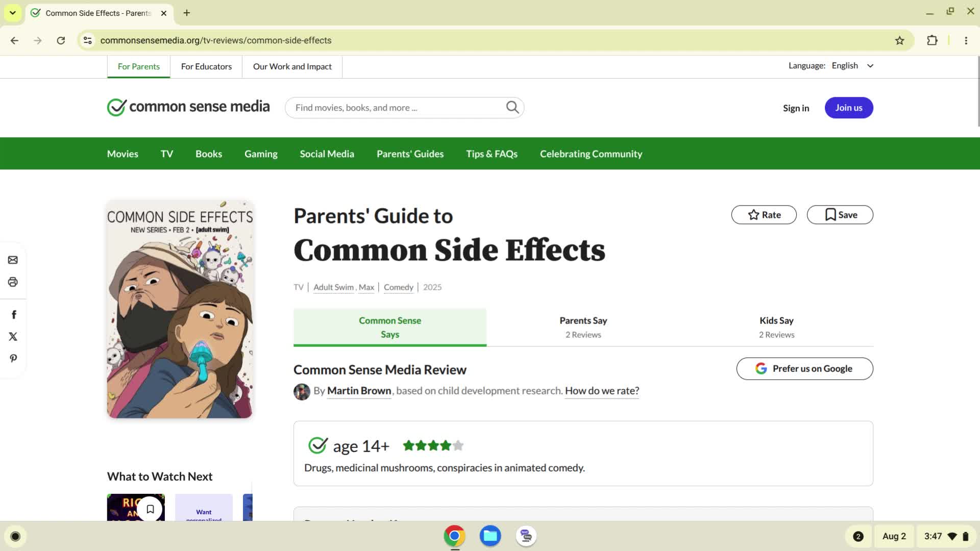
Task: Click the launcher circle button
Action: coord(15,536)
